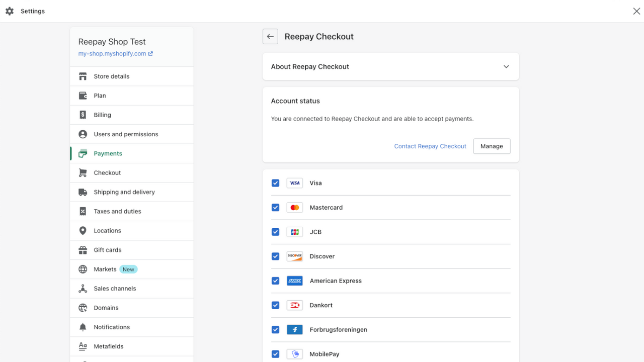Click the external link icon beside shop URL
Viewport: 644px width, 362px height.
click(x=150, y=54)
